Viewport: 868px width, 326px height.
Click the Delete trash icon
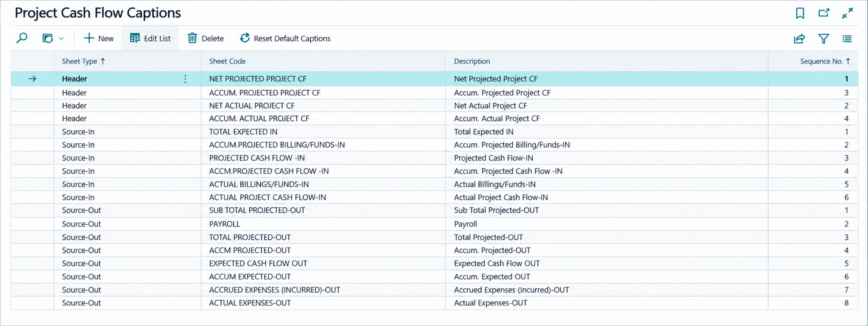[x=192, y=38]
